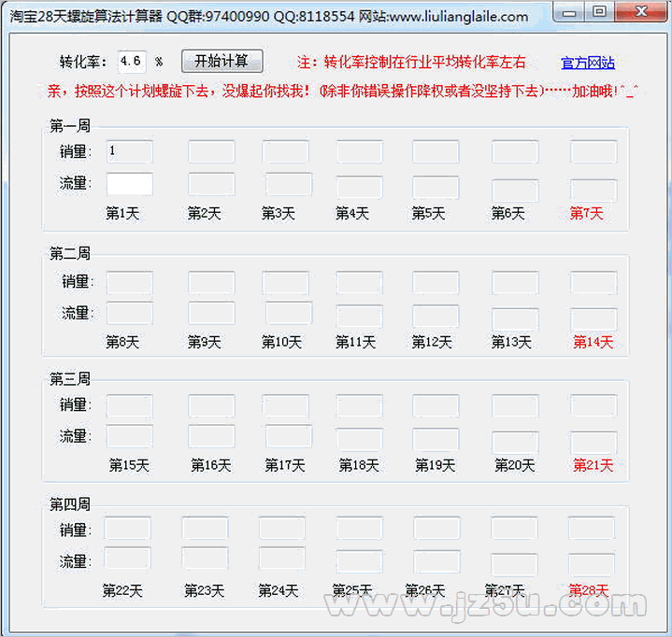Viewport: 672px width, 637px height.
Task: Click the red 第7天 label
Action: click(x=586, y=213)
